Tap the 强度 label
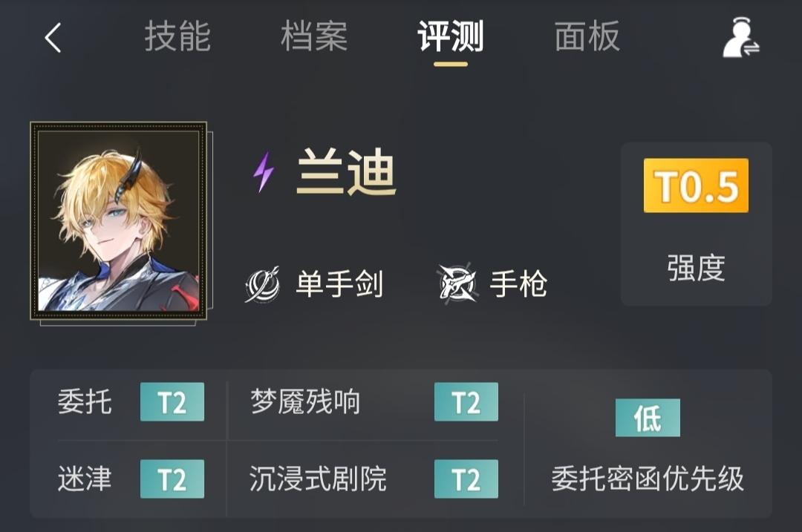Screen dimensions: 802x532 696,268
